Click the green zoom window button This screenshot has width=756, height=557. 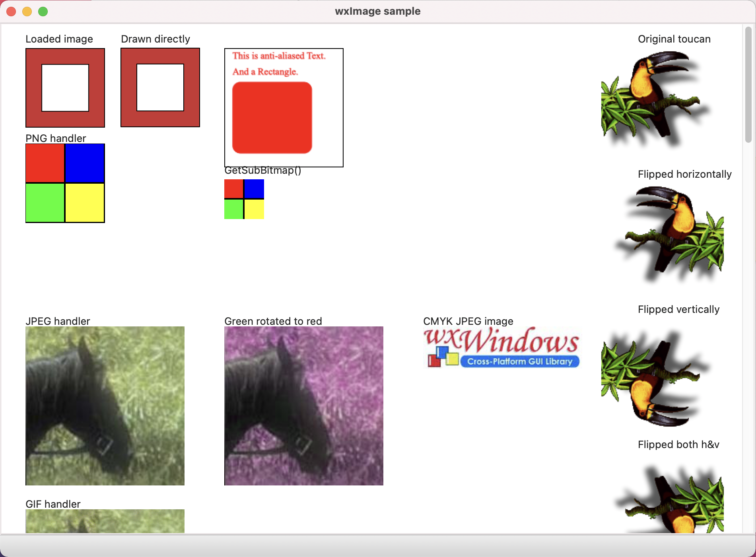43,11
